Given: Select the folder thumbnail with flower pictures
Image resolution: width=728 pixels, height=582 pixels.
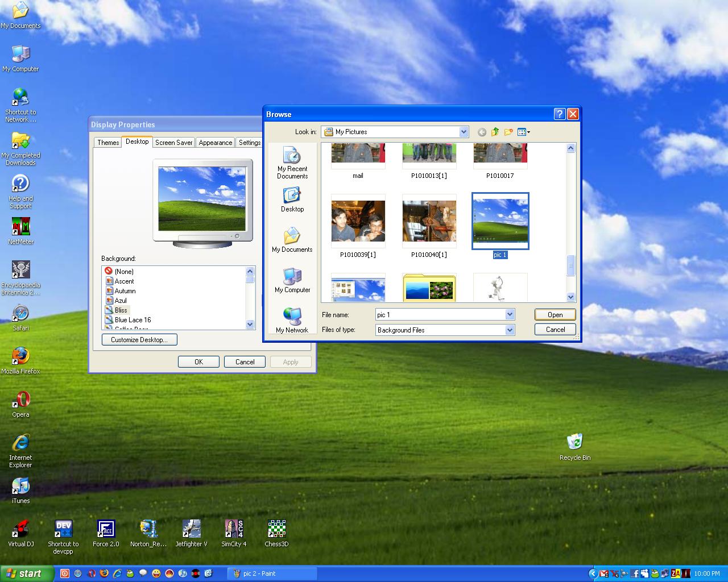Looking at the screenshot, I should (429, 288).
